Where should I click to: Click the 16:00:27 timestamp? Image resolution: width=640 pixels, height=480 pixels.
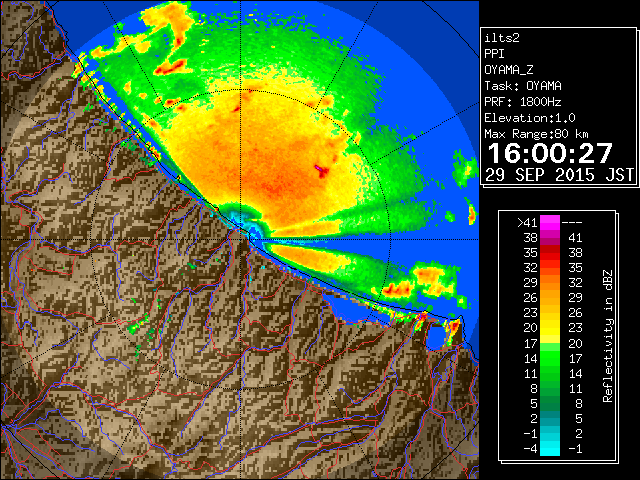pos(550,153)
